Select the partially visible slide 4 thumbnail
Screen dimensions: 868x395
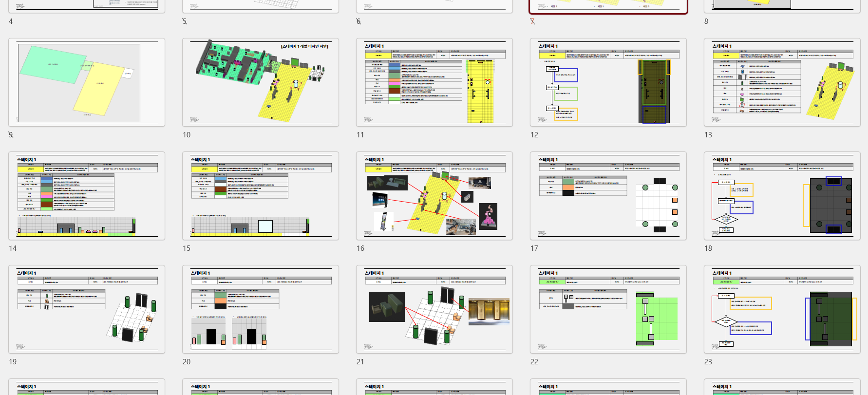[x=87, y=6]
